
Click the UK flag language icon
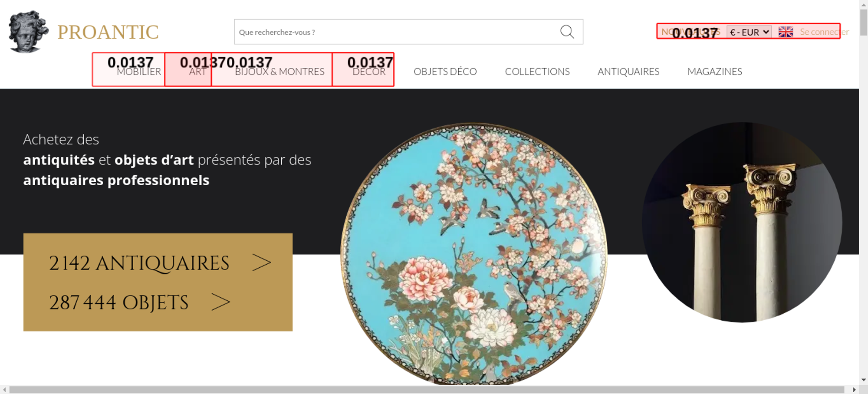pyautogui.click(x=786, y=32)
